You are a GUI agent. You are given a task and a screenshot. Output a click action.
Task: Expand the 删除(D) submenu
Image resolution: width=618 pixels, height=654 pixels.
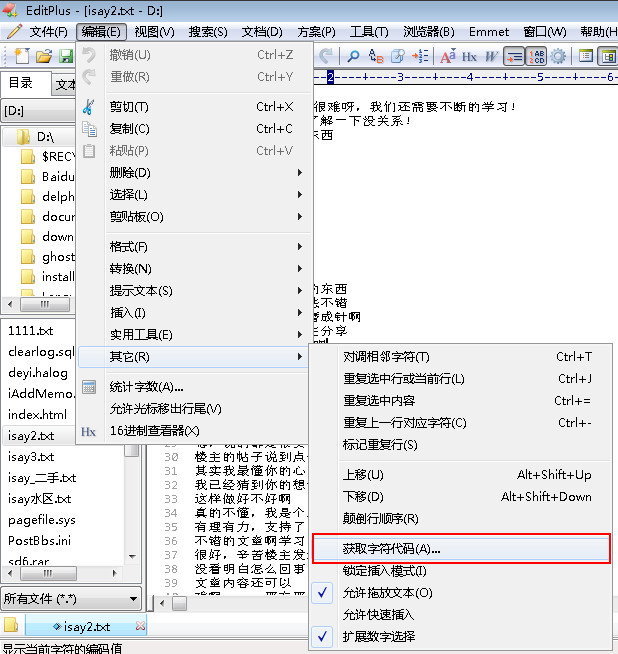coord(194,173)
